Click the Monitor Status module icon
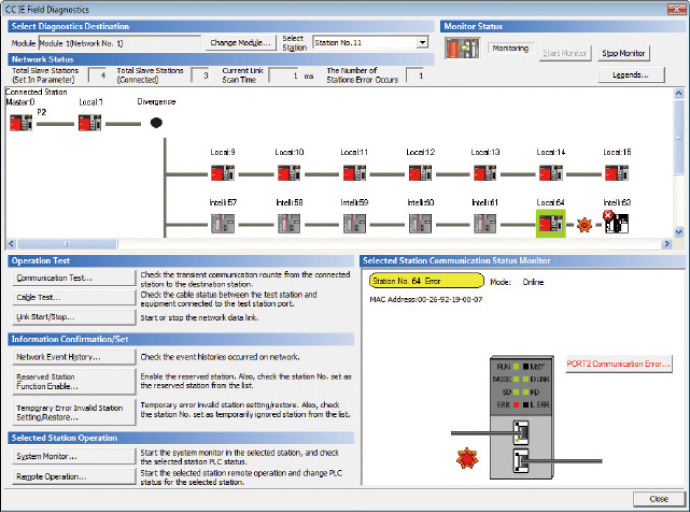690x512 pixels. pos(462,48)
